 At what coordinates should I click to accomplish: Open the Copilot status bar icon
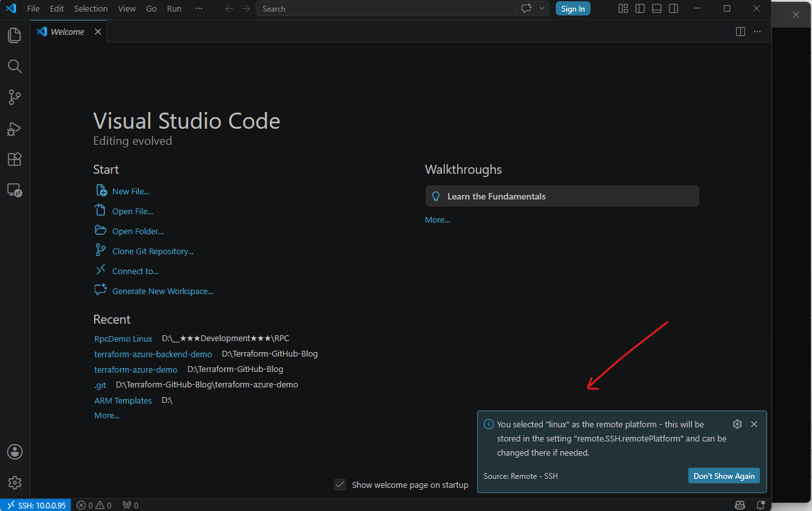point(741,505)
